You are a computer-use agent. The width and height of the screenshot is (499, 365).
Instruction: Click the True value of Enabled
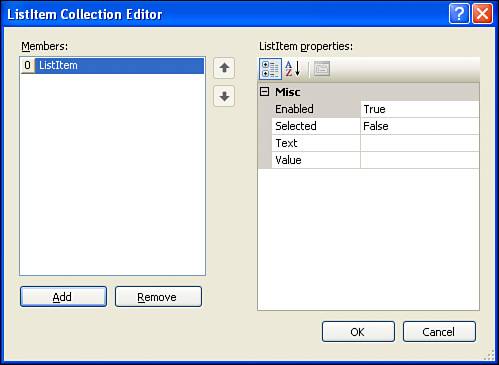[420, 109]
